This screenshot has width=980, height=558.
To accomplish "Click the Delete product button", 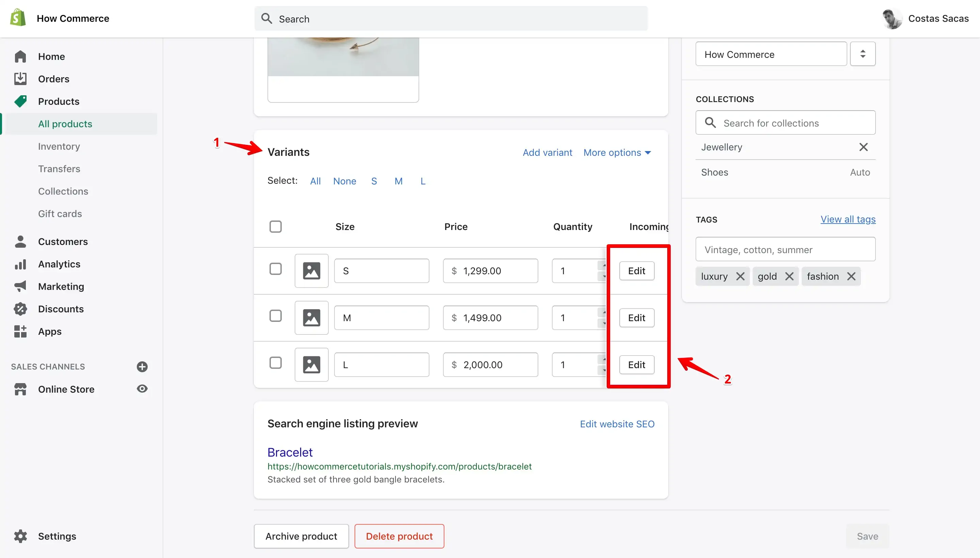I will 399,536.
